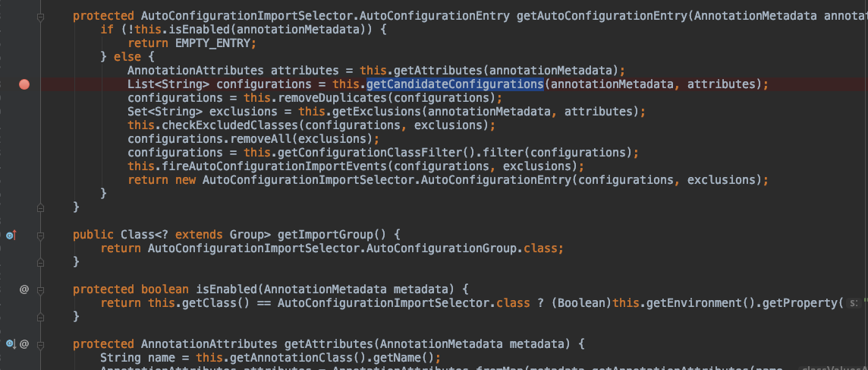Click List<String> type on breakpoint line
The image size is (868, 370).
(168, 84)
